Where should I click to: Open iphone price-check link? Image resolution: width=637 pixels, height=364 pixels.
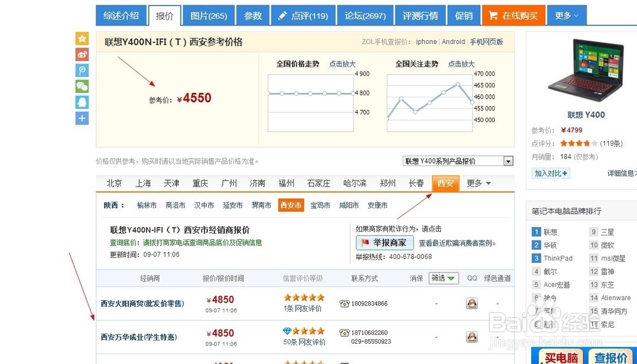(x=426, y=41)
